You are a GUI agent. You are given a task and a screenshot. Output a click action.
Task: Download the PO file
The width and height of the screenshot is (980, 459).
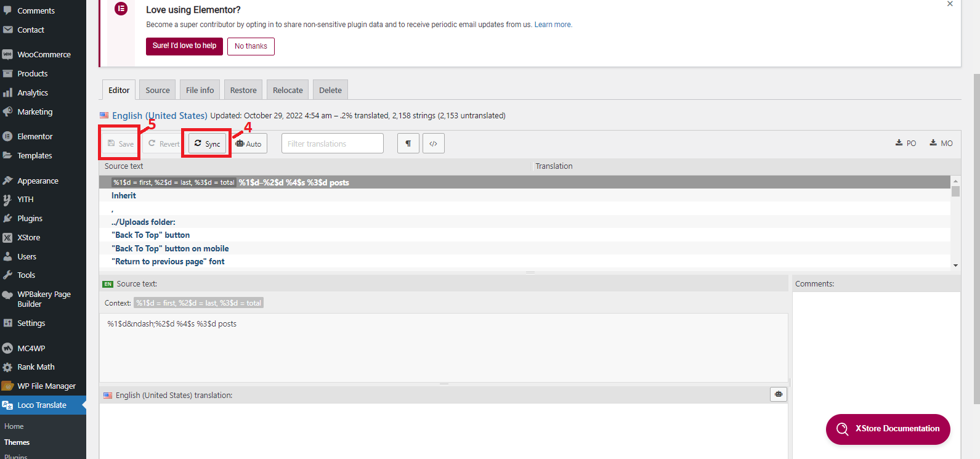(905, 143)
